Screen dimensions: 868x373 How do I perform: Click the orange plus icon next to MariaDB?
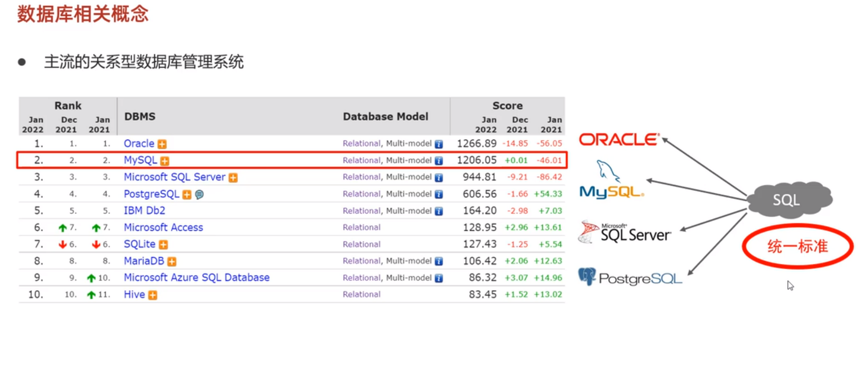click(172, 262)
